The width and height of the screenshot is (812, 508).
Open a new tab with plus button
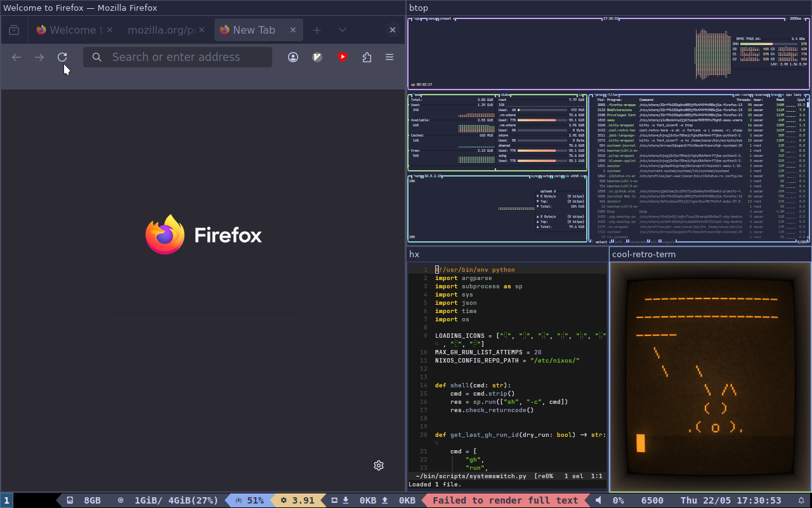click(x=317, y=30)
